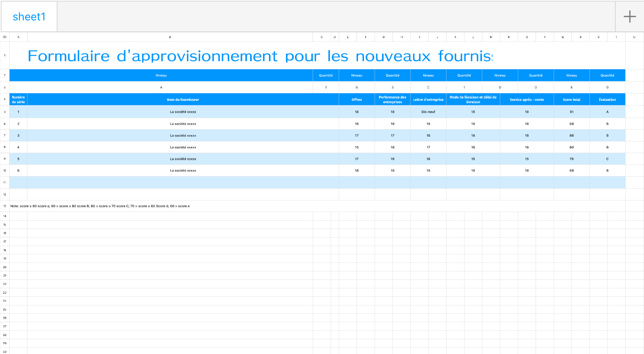The width and height of the screenshot is (644, 354).
Task: Select column A header
Action: [18, 37]
